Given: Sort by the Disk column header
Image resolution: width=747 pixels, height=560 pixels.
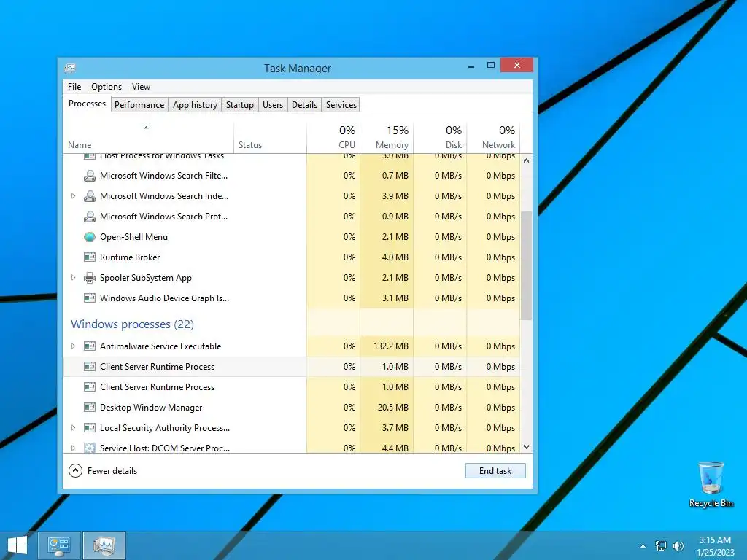Looking at the screenshot, I should tap(440, 138).
